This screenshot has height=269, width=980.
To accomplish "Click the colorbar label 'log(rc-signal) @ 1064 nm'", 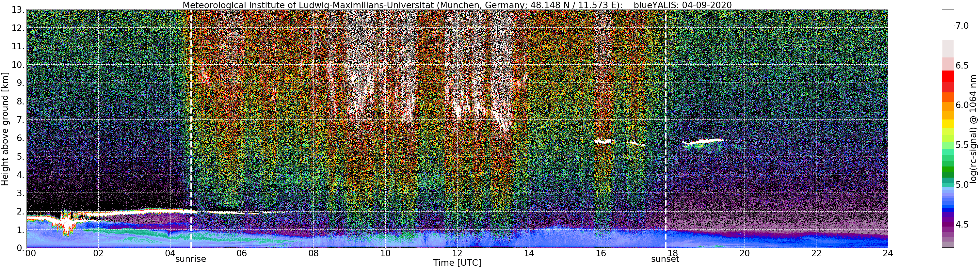I will coord(974,129).
